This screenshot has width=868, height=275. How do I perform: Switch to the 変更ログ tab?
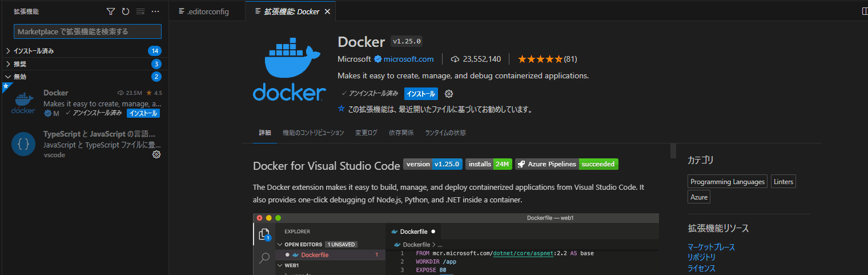click(x=366, y=133)
